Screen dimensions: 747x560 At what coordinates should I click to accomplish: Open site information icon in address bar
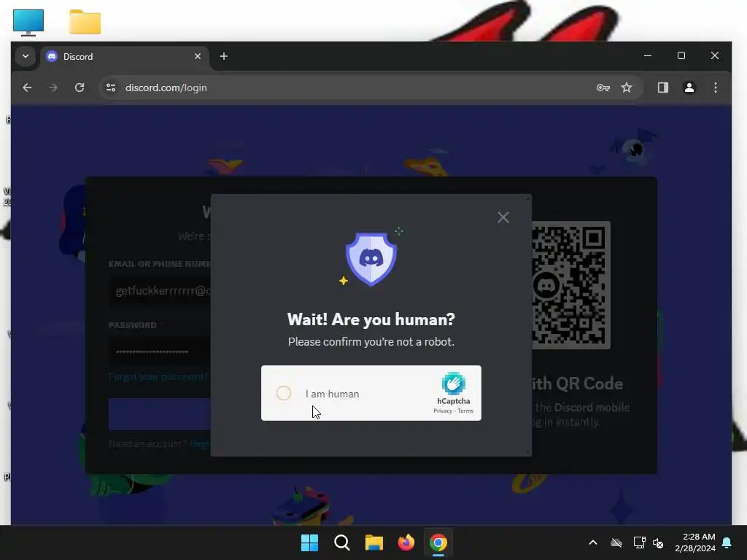point(111,87)
